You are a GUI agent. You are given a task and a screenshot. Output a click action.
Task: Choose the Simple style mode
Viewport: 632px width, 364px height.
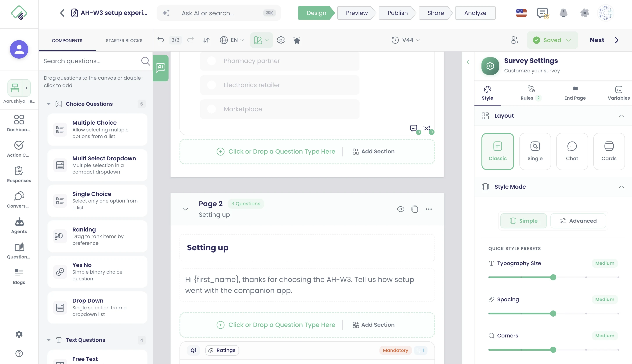[x=524, y=221]
